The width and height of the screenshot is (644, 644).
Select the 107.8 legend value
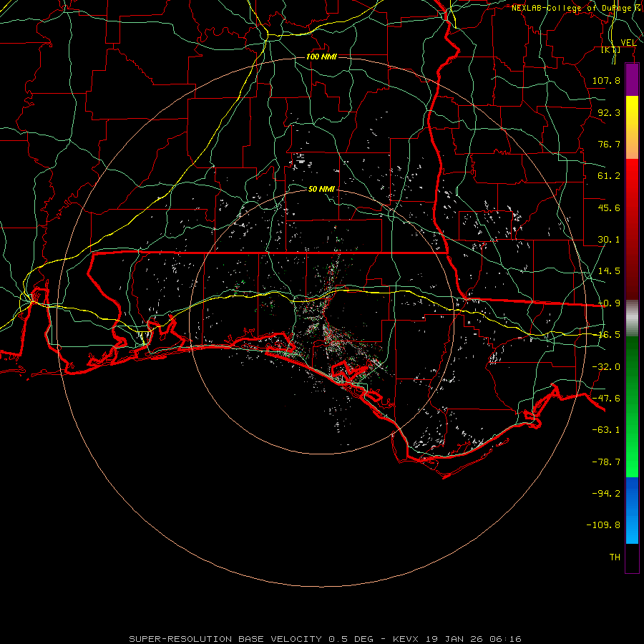606,80
